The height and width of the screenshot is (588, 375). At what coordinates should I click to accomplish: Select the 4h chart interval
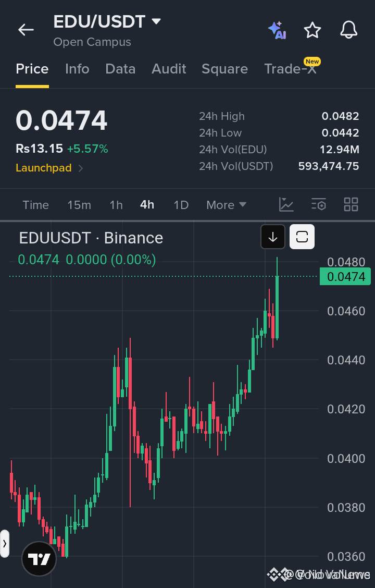147,205
